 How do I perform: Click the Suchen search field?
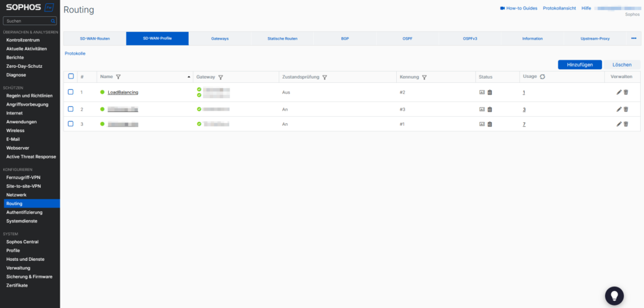tap(30, 21)
